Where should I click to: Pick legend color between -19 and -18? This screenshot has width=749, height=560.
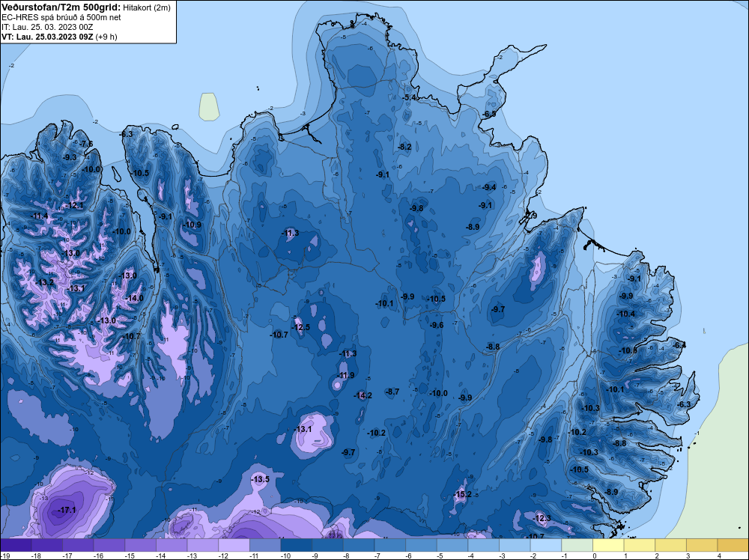[x=16, y=545]
